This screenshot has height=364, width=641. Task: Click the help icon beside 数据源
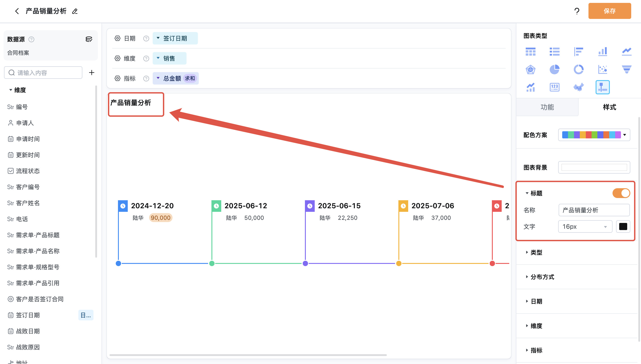pyautogui.click(x=31, y=39)
